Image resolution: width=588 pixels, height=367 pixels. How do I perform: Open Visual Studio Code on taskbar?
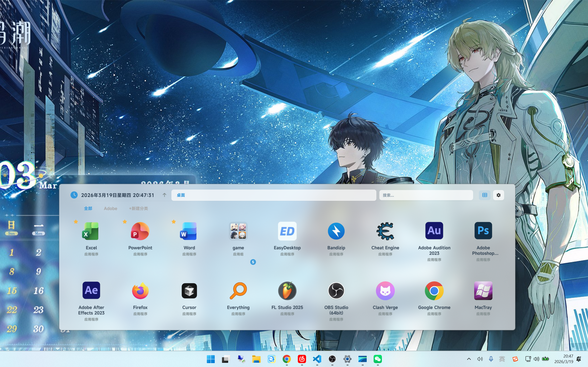coord(317,359)
